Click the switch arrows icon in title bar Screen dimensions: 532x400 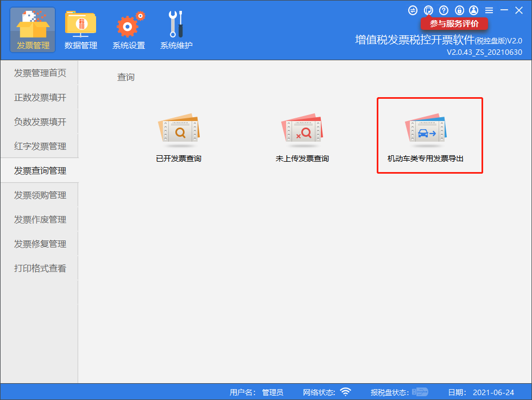(x=413, y=10)
